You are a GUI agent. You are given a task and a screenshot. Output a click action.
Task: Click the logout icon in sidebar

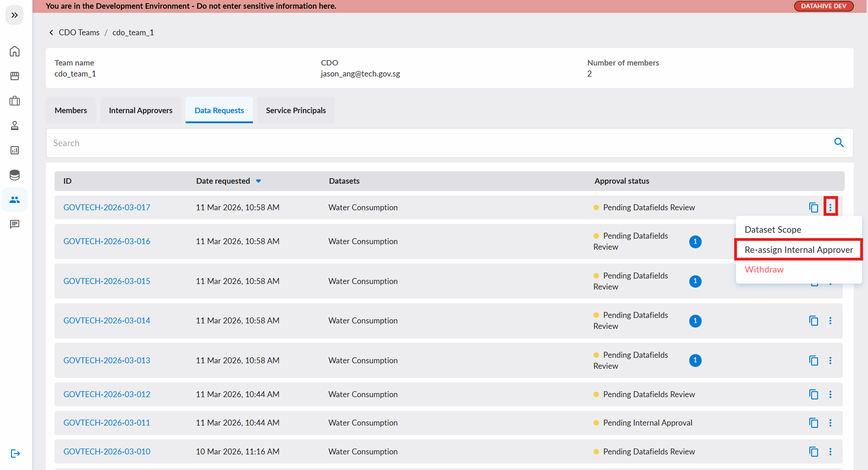[x=15, y=454]
